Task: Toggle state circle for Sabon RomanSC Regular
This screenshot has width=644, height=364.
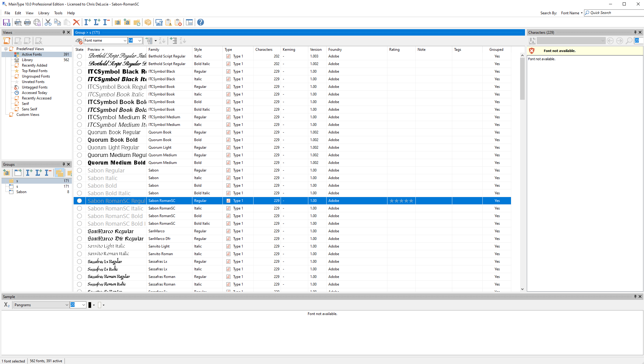Action: pyautogui.click(x=79, y=201)
